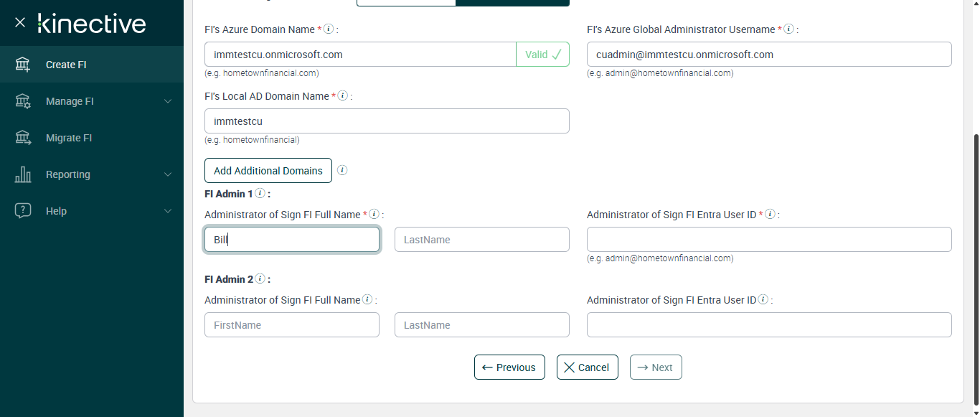
Task: Click the Reporting bar chart icon
Action: pyautogui.click(x=23, y=174)
